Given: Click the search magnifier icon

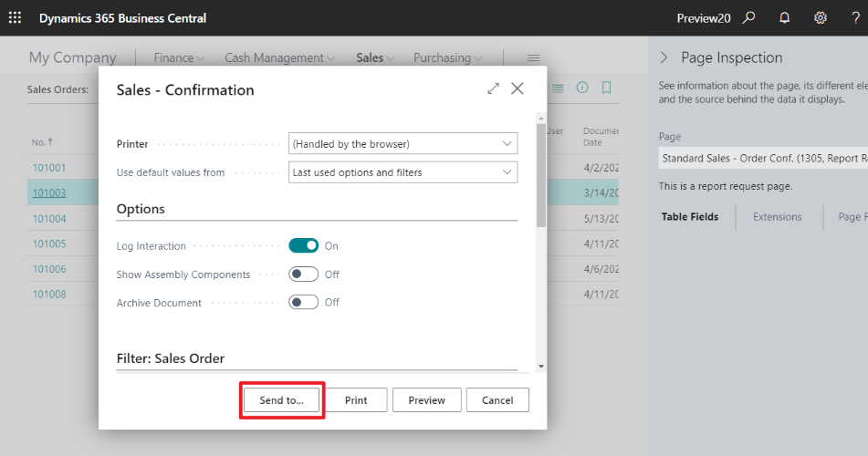Looking at the screenshot, I should [x=749, y=17].
